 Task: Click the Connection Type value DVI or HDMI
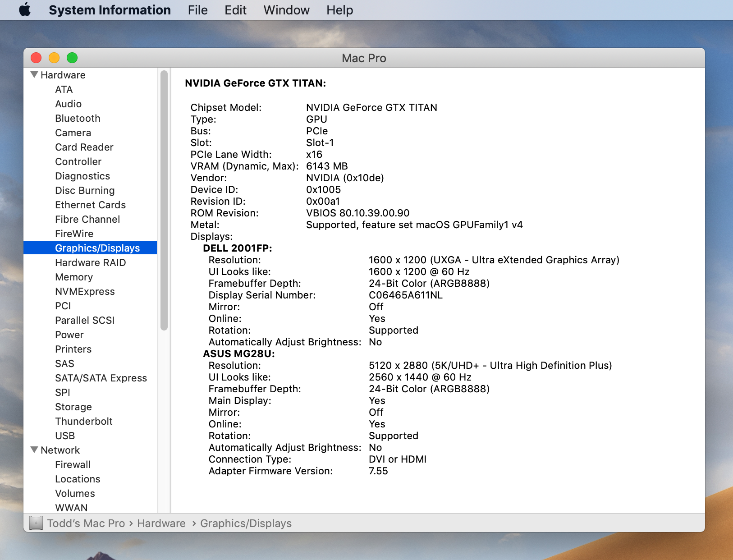(397, 459)
